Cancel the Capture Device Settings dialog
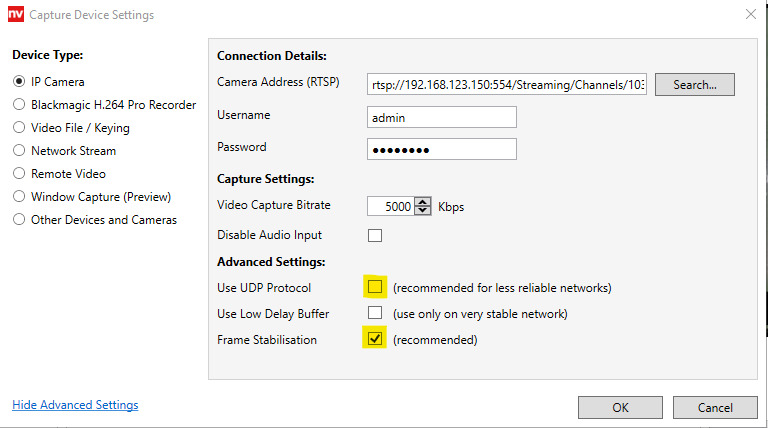Viewport: 768px width, 428px height. point(715,407)
